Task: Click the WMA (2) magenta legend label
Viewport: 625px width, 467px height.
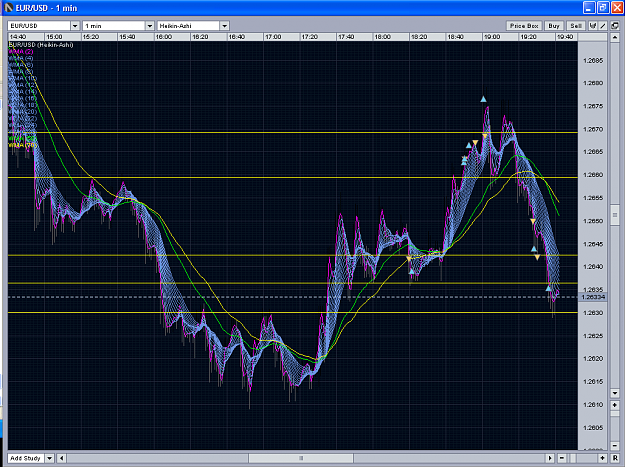Action: point(21,52)
